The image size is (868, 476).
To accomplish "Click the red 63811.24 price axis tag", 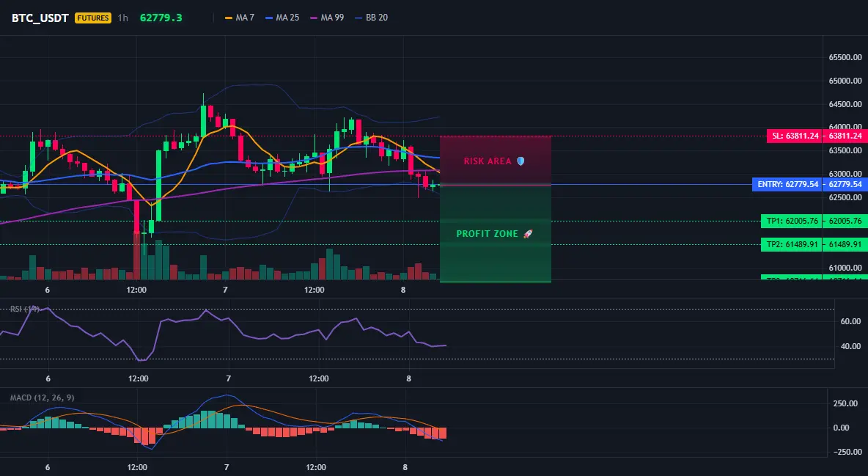I will (x=845, y=136).
